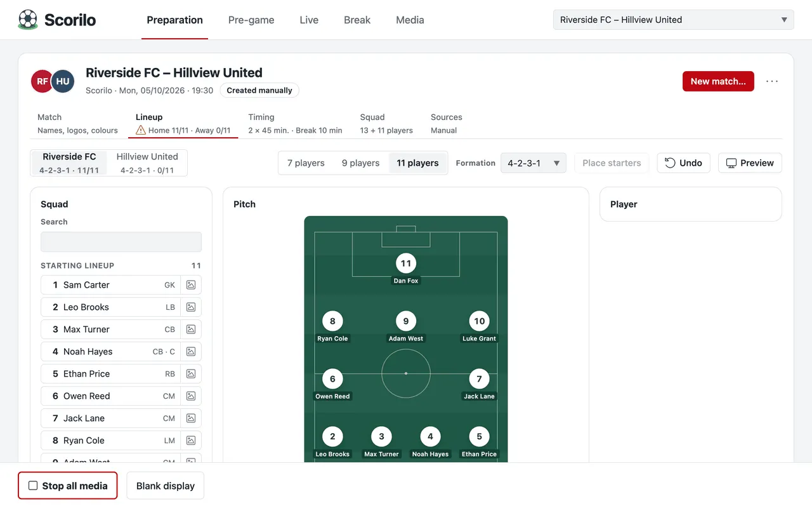Open photo icon for Noah Hayes
The height and width of the screenshot is (508, 812).
point(191,352)
